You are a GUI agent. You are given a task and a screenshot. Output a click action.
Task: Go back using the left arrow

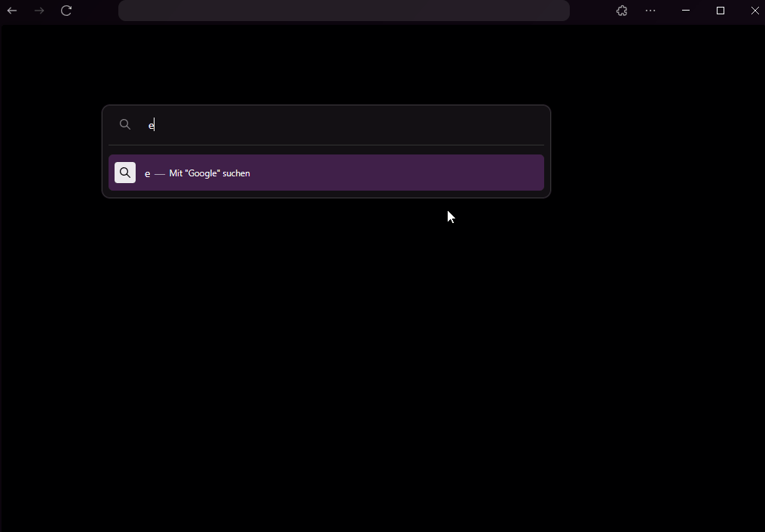[12, 11]
